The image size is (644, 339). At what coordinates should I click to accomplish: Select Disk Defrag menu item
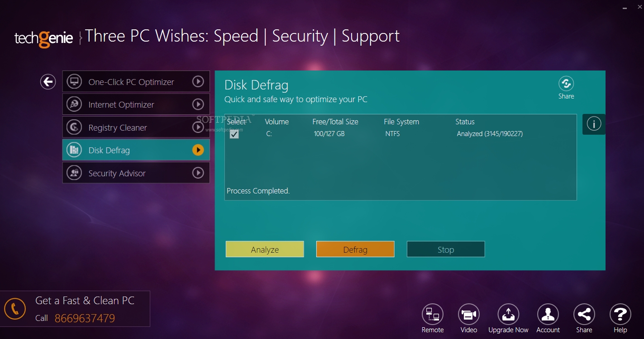(x=136, y=150)
